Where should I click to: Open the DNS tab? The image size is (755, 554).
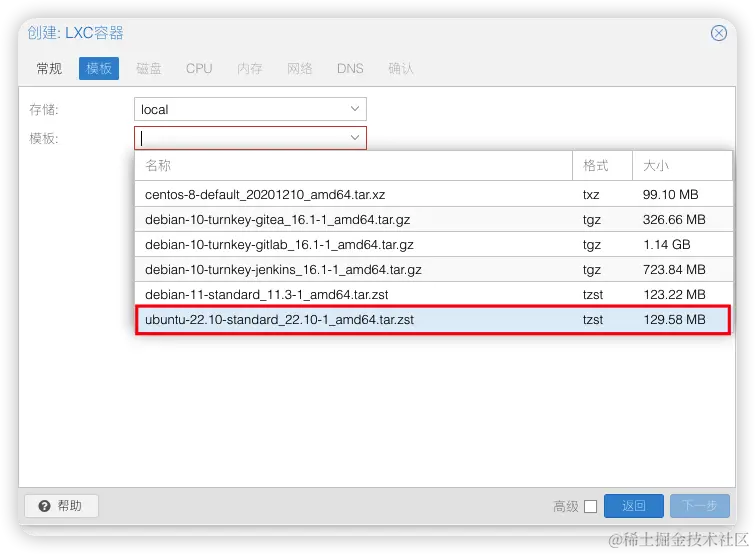point(350,68)
